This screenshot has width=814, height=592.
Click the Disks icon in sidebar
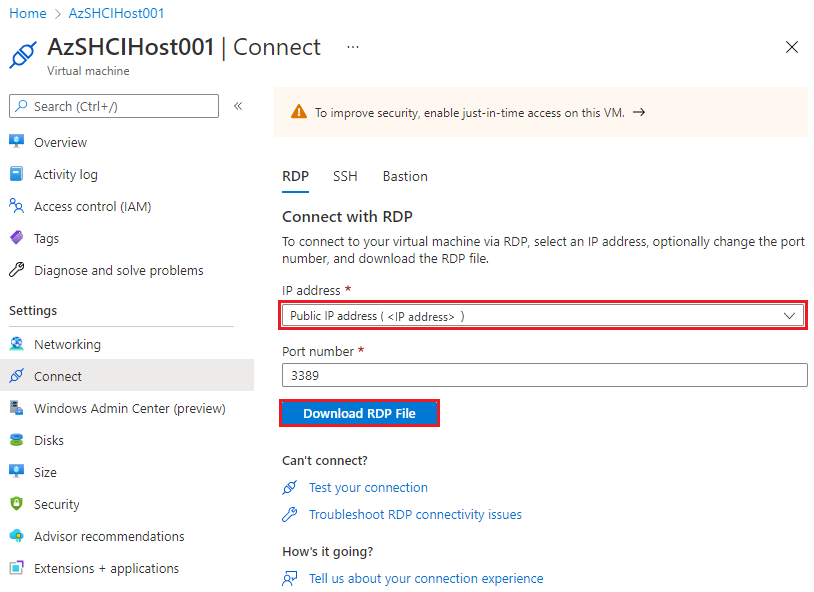(17, 440)
